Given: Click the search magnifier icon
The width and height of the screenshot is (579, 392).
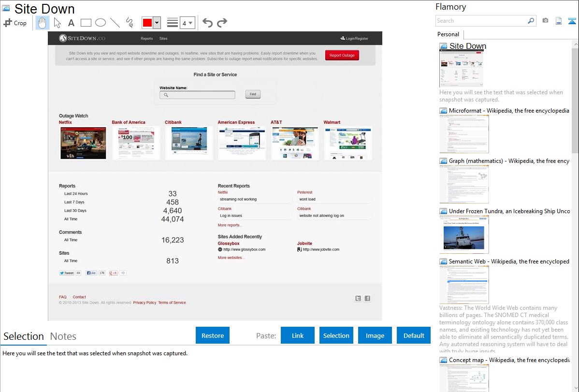Looking at the screenshot, I should tap(531, 21).
